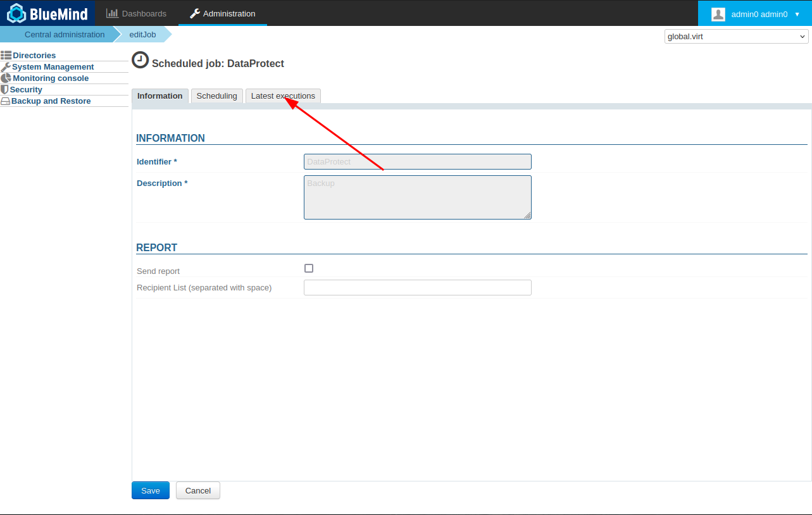Screen dimensions: 812x515
Task: Open the Latest executions tab
Action: point(283,96)
